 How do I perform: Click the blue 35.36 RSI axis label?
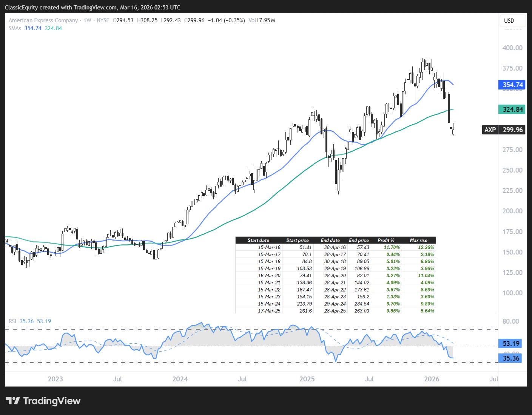click(x=510, y=358)
